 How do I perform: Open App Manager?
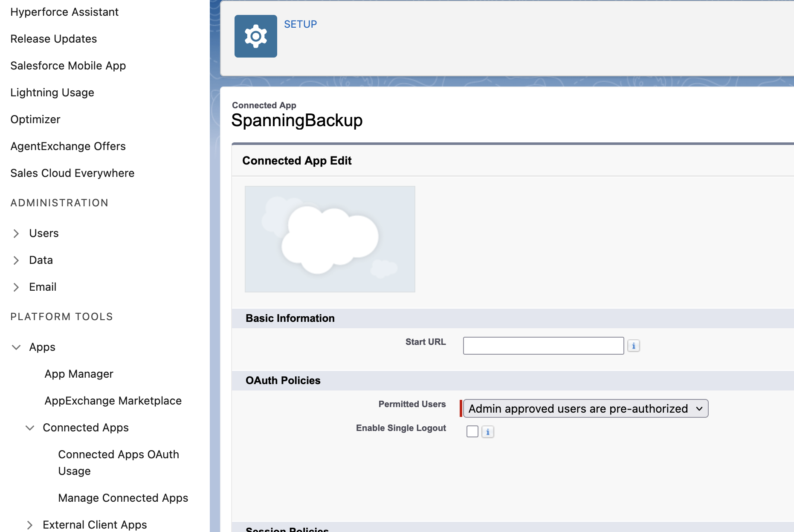tap(79, 374)
